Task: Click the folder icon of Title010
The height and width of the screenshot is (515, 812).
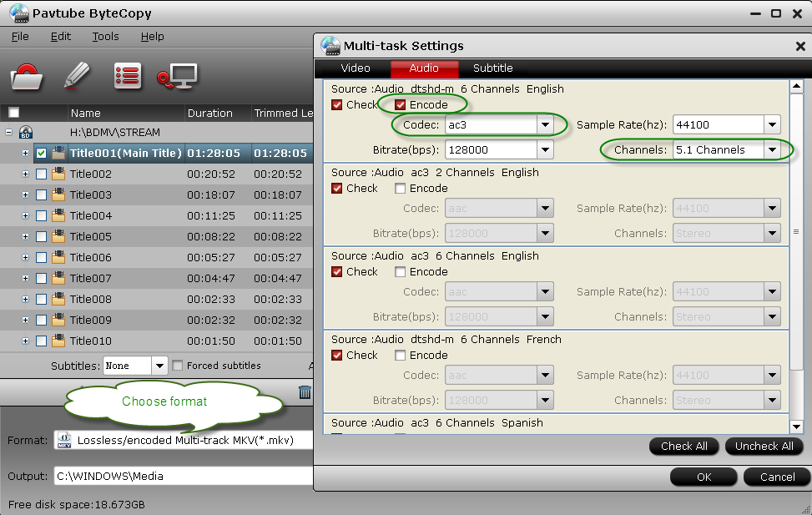Action: (x=58, y=341)
